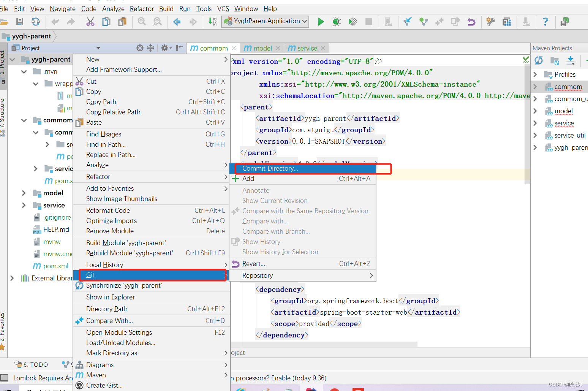Screen dimensions: 588x391
Task: Open Project panel gear settings
Action: (x=166, y=48)
